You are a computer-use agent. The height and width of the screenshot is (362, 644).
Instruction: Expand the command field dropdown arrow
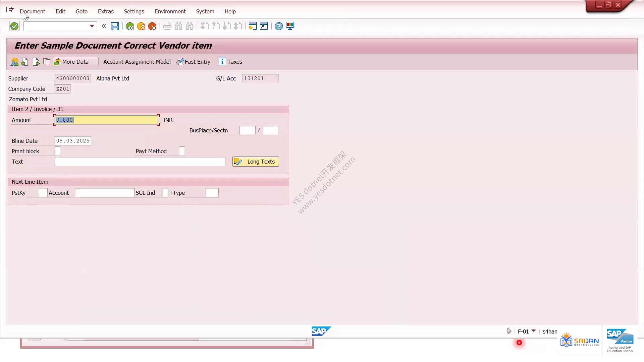click(x=92, y=26)
